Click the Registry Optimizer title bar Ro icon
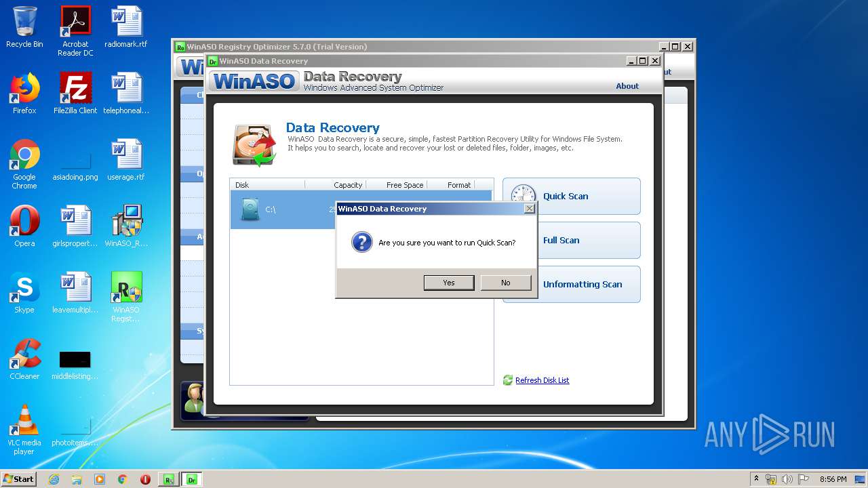 tap(180, 47)
